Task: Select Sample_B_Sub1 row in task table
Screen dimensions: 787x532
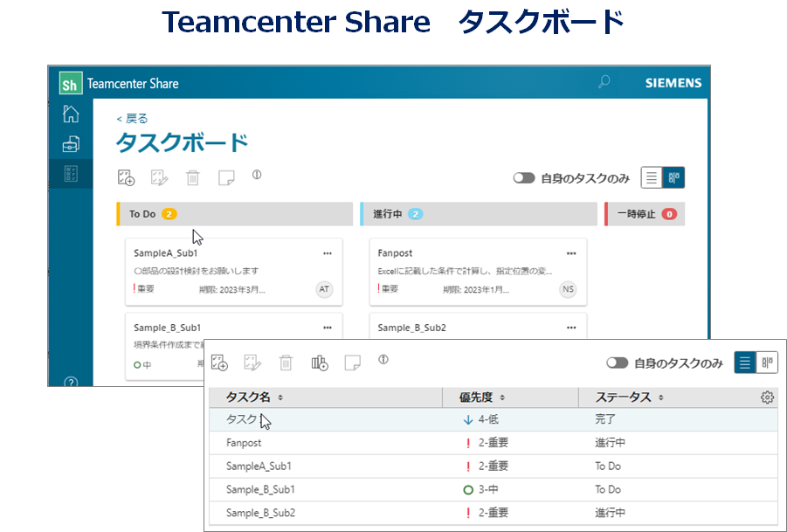Action: [494, 490]
